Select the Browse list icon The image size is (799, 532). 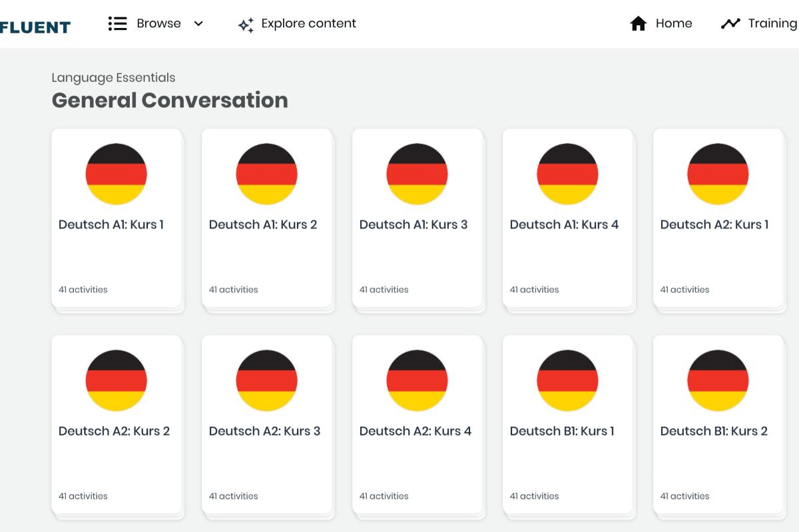(117, 23)
